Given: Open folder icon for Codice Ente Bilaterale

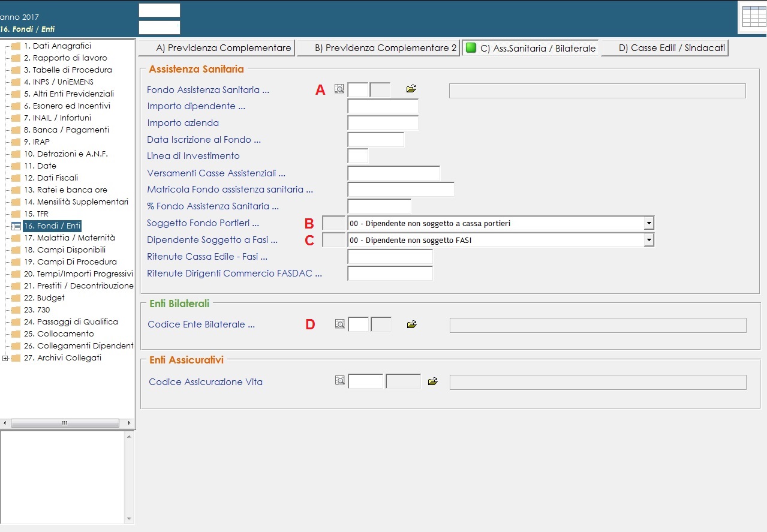Looking at the screenshot, I should pos(411,324).
